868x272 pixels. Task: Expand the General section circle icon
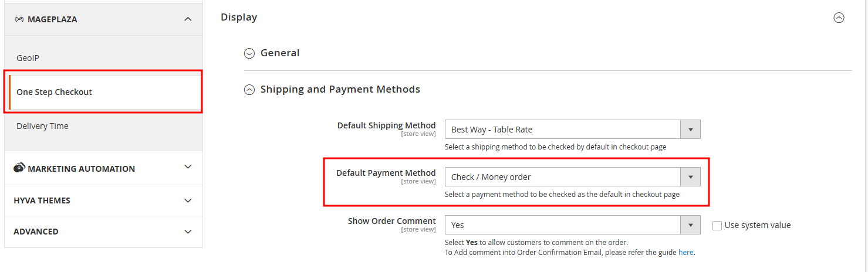[249, 53]
